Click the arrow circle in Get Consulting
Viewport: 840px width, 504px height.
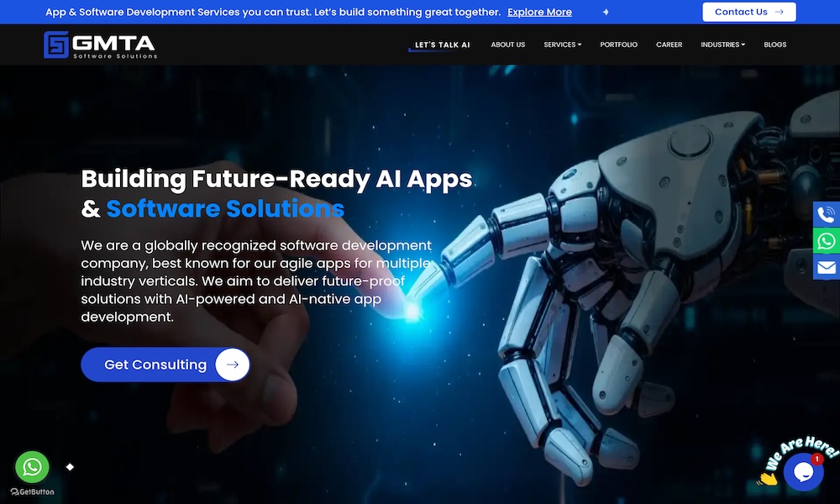[x=232, y=365]
